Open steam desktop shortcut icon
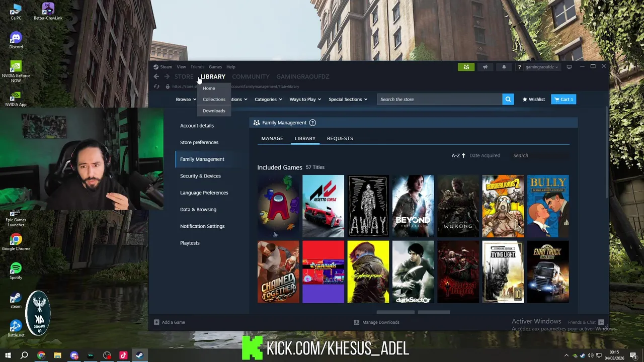The image size is (644, 362). [x=16, y=300]
